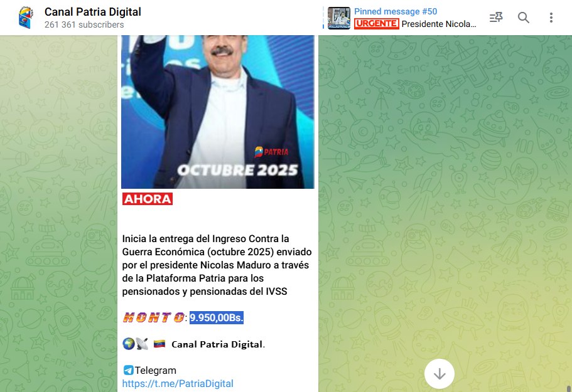
Task: Click the Telegram paper-plane icon in post
Action: [x=128, y=370]
